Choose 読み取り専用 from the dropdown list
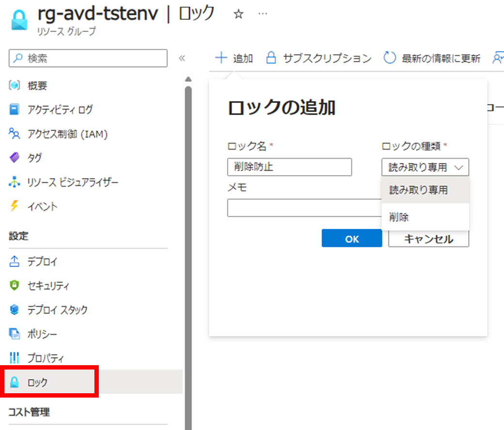The height and width of the screenshot is (430, 504). (x=418, y=190)
